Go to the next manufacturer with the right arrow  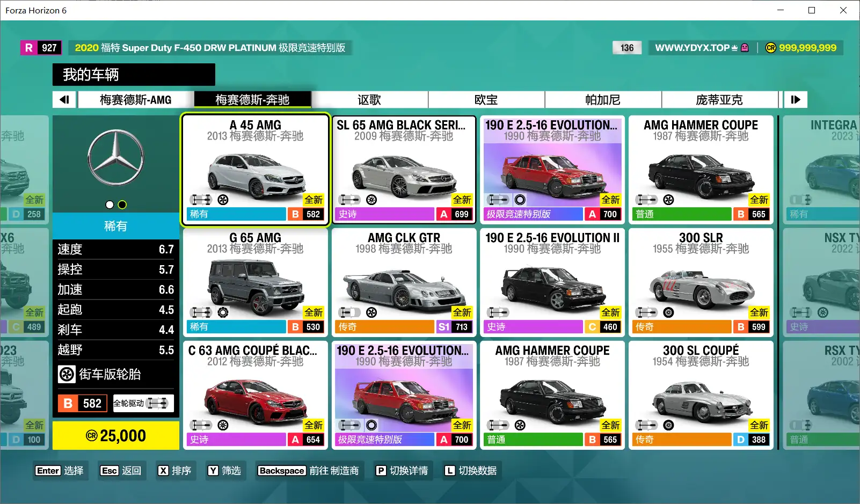(796, 99)
